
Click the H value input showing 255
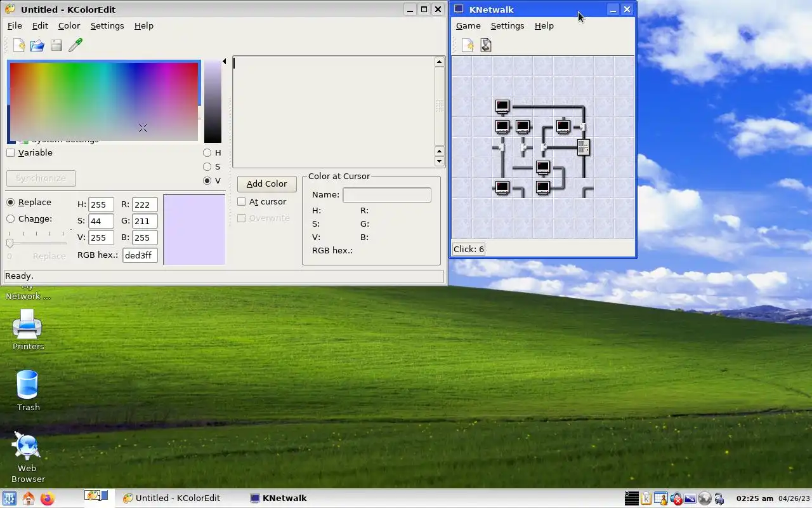click(101, 204)
